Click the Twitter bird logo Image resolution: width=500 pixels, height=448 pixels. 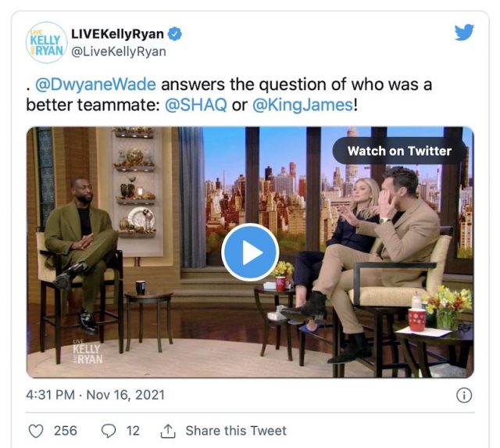tap(464, 32)
